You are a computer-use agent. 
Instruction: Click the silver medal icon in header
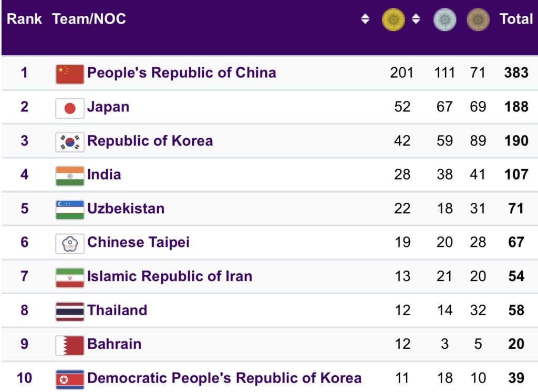[x=444, y=20]
